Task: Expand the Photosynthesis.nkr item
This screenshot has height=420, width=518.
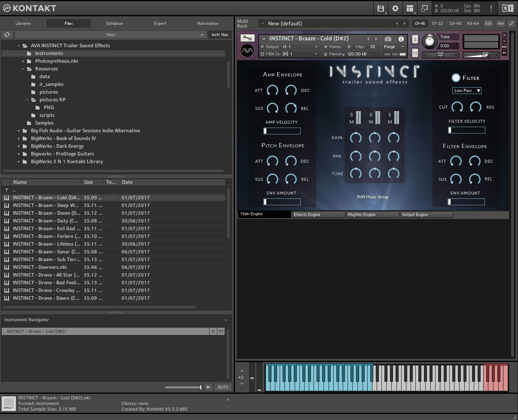Action: pos(23,61)
